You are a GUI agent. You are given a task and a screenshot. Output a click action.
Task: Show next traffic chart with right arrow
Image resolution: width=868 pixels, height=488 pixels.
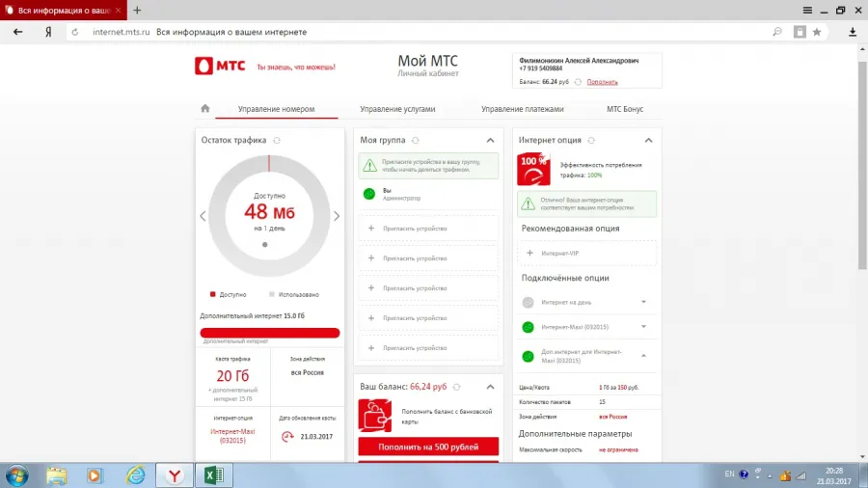coord(337,216)
